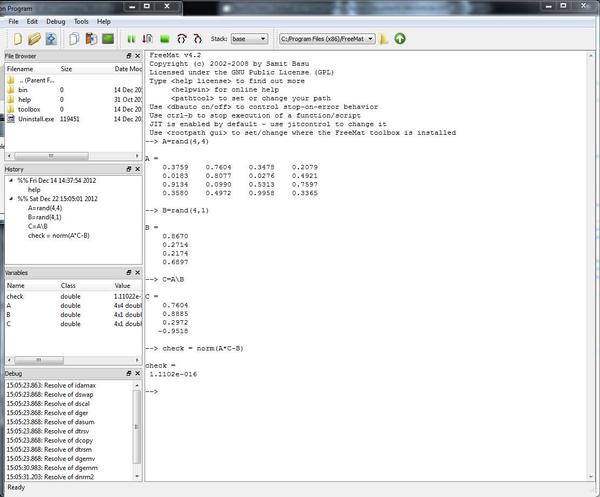Viewport: 600px width, 497px height.
Task: Click the browse folder icon beside path
Action: (384, 39)
